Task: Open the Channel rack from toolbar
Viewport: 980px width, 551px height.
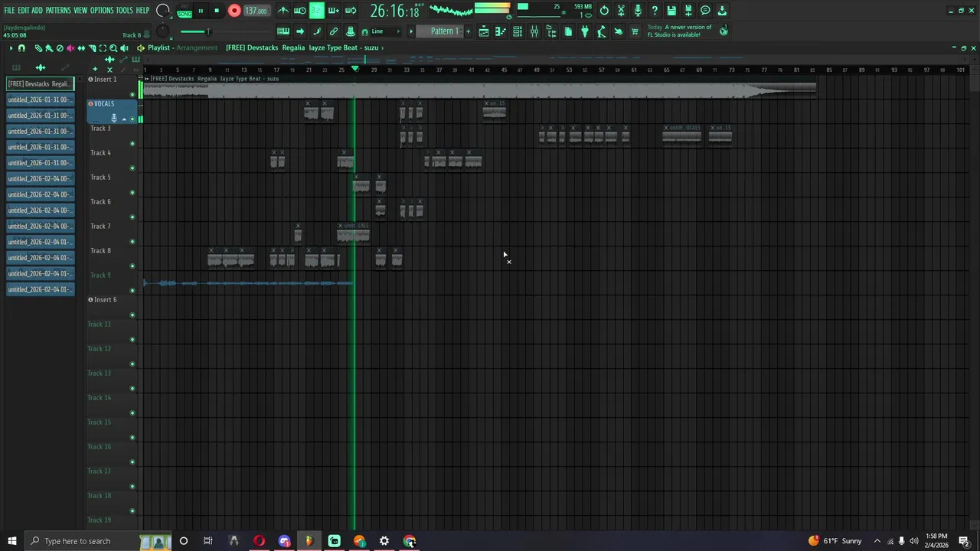Action: pyautogui.click(x=518, y=31)
